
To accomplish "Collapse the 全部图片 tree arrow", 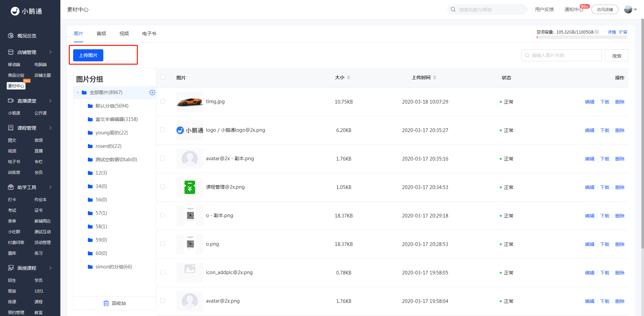I will pos(78,93).
